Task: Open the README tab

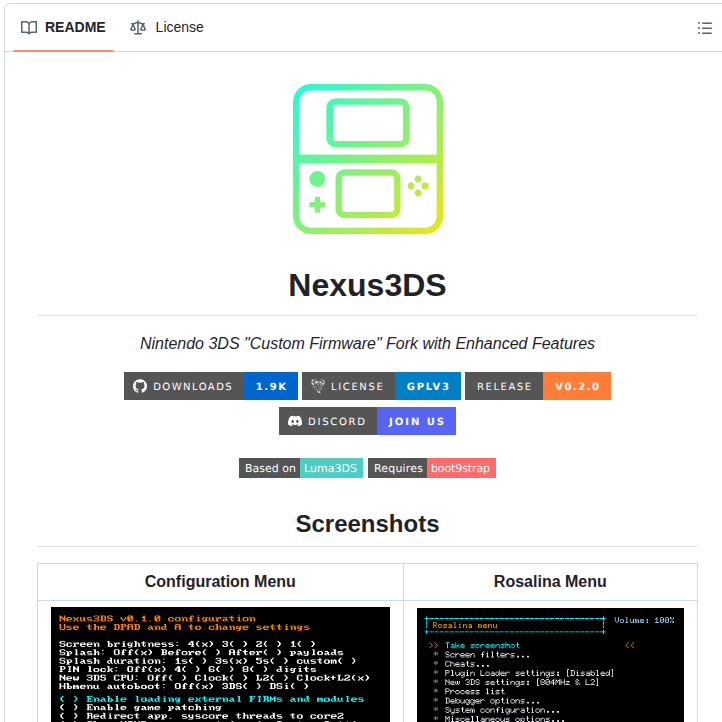Action: (x=64, y=28)
